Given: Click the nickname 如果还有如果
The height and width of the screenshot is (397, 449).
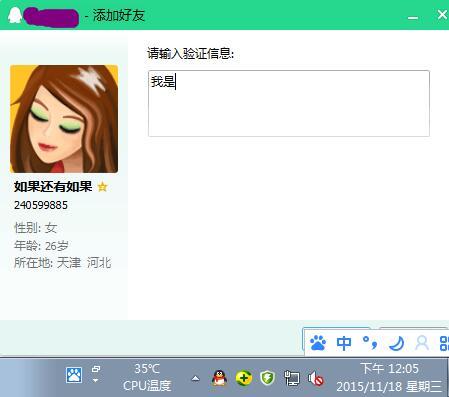Looking at the screenshot, I should tap(53, 187).
